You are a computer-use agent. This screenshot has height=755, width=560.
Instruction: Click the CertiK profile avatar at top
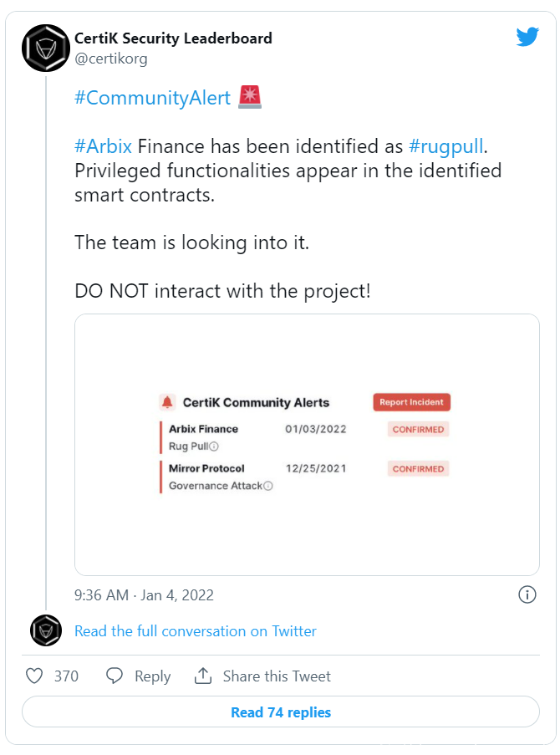click(46, 47)
